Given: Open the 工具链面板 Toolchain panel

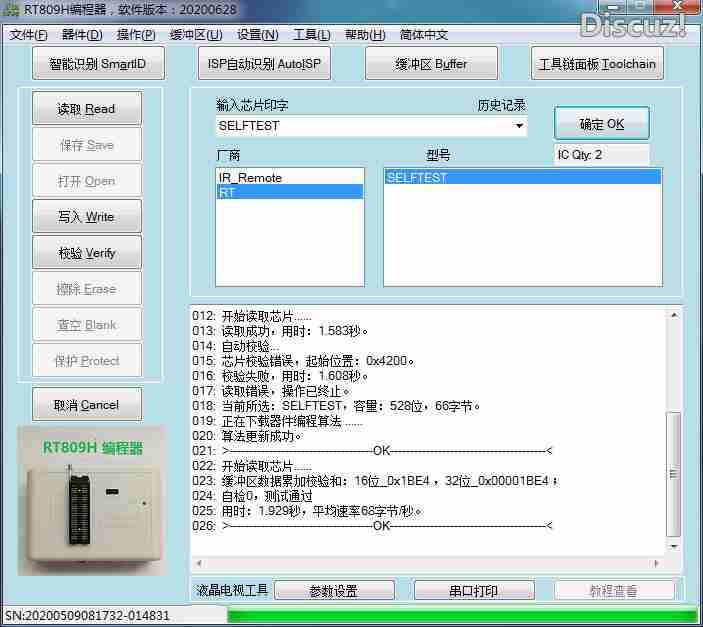Looking at the screenshot, I should (597, 64).
